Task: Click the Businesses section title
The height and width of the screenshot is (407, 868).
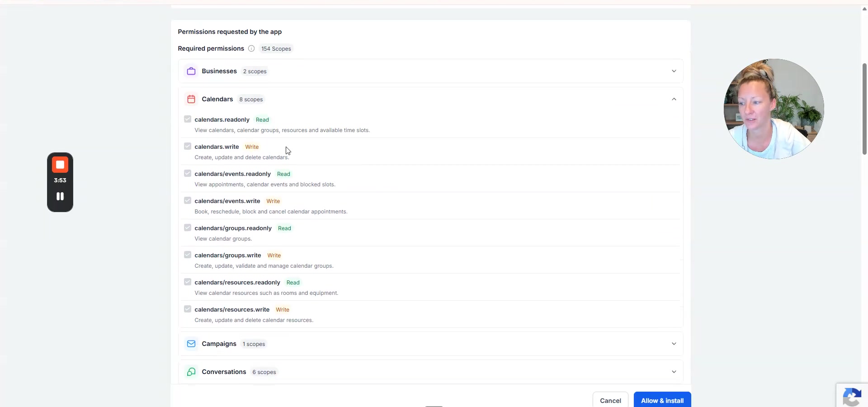Action: pyautogui.click(x=219, y=71)
